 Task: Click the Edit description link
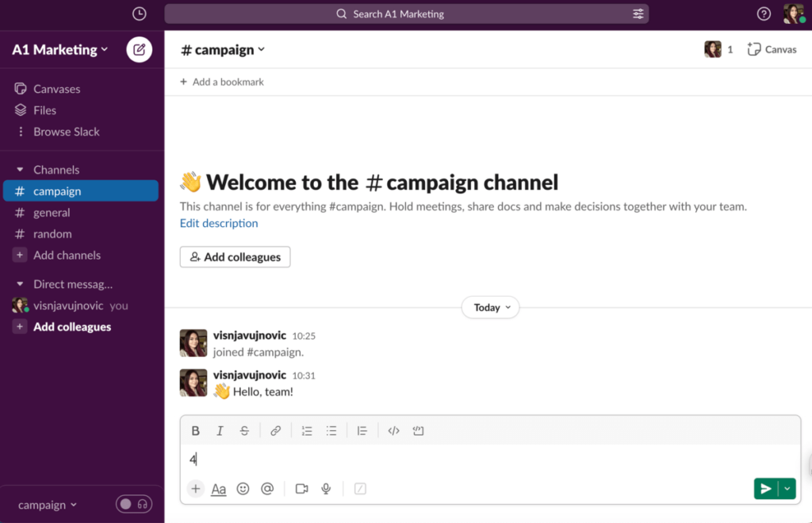coord(219,223)
